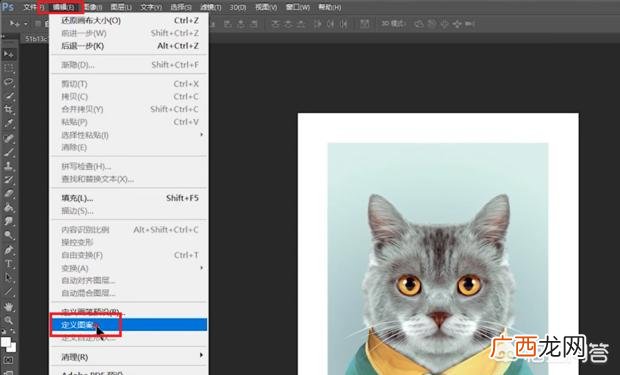The image size is (620, 375).
Task: Select the Line shape tool
Action: (x=8, y=292)
